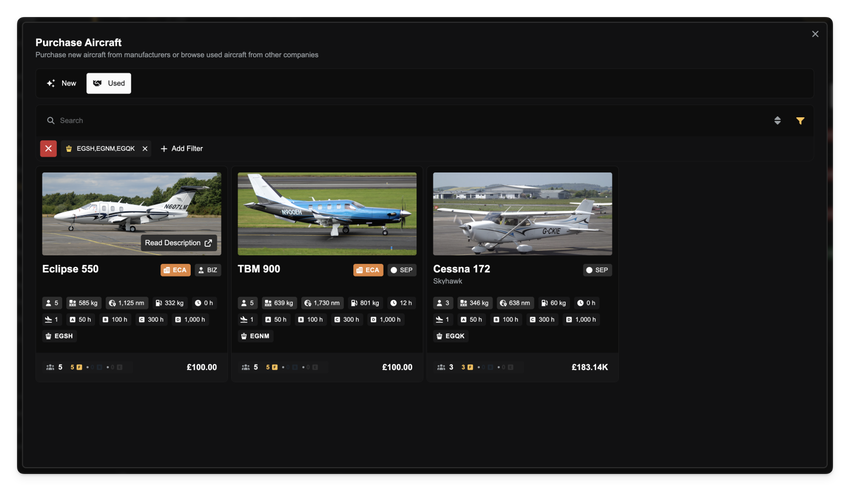Select the Used aircraft tab
Screen dimensions: 850x491
[x=108, y=83]
